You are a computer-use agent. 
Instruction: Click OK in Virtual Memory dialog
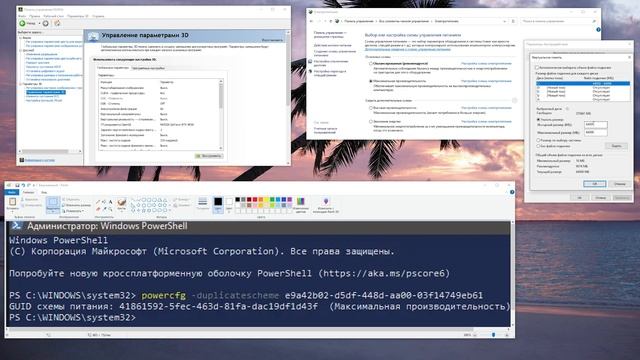click(594, 184)
